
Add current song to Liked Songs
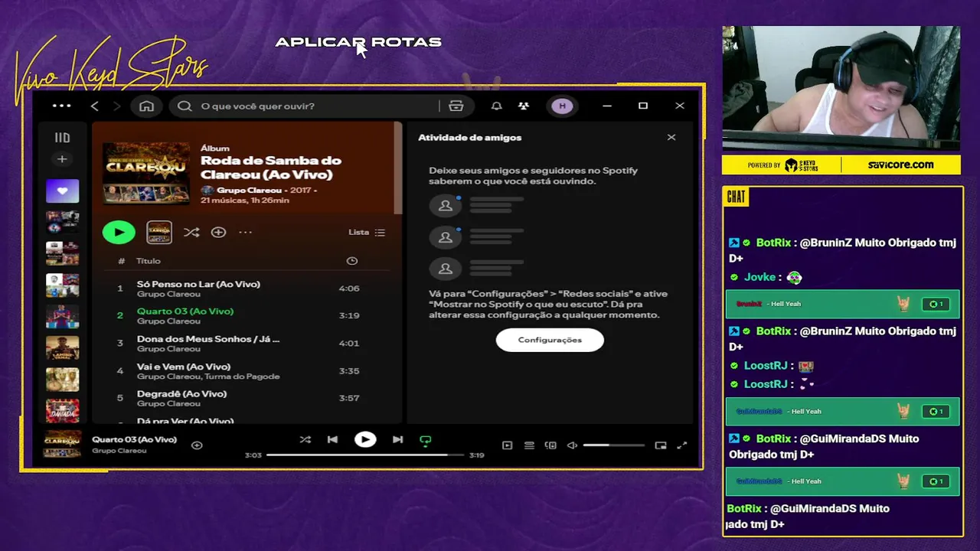coord(197,445)
